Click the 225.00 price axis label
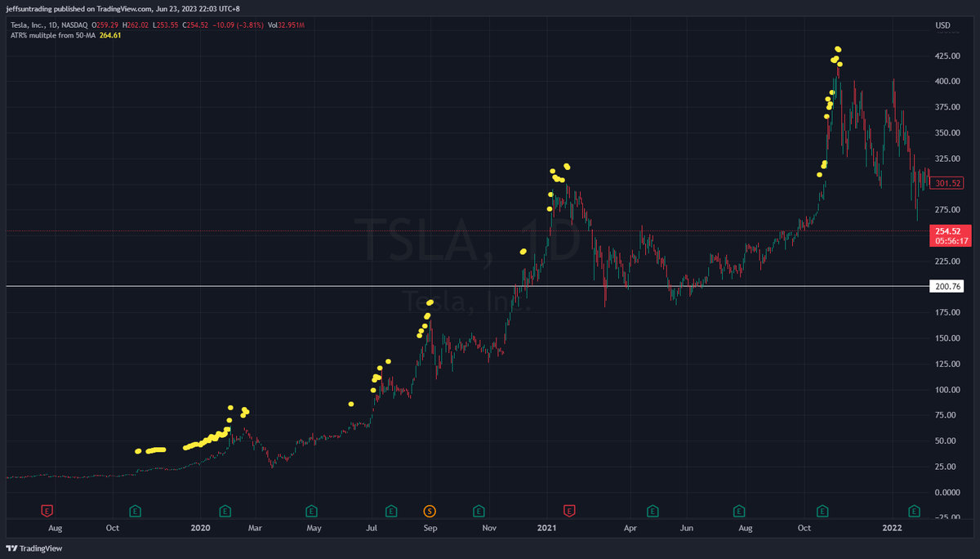Screen dimensions: 980x559 (x=947, y=262)
